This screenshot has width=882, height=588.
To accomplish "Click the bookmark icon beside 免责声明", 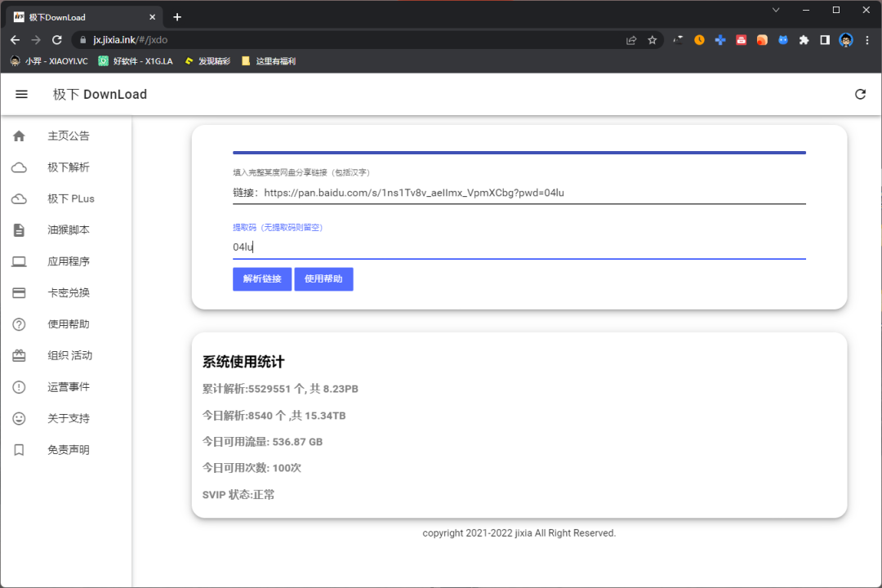I will pyautogui.click(x=19, y=450).
